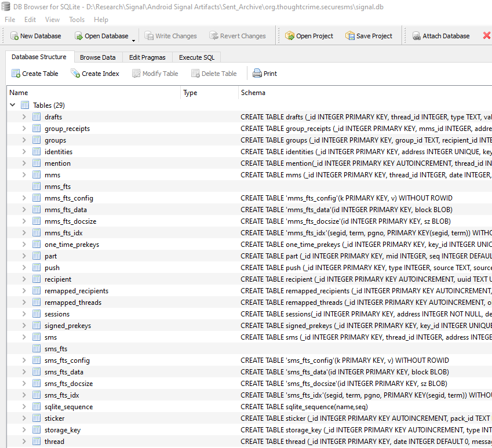Select the sms_fts_docsize table name

click(69, 384)
